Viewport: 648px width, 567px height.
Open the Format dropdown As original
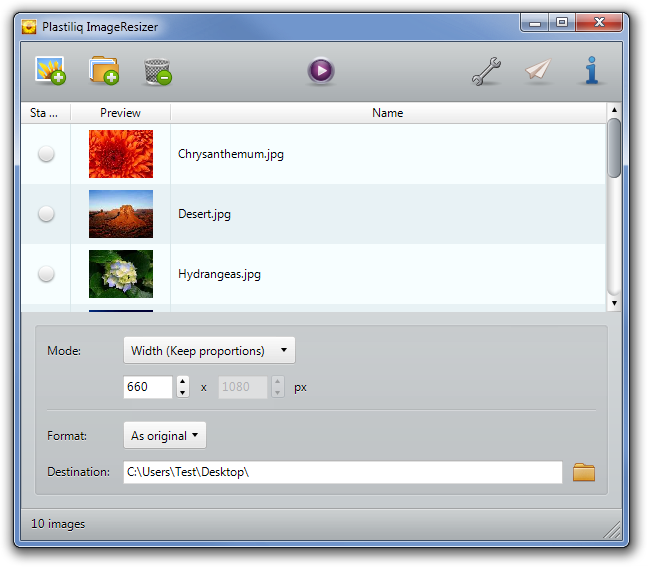(164, 436)
